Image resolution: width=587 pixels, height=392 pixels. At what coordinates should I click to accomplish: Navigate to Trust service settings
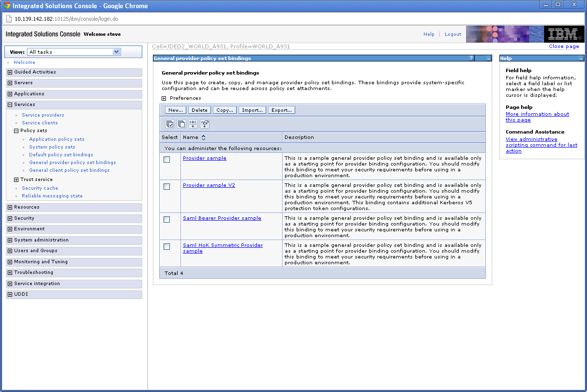coord(36,179)
